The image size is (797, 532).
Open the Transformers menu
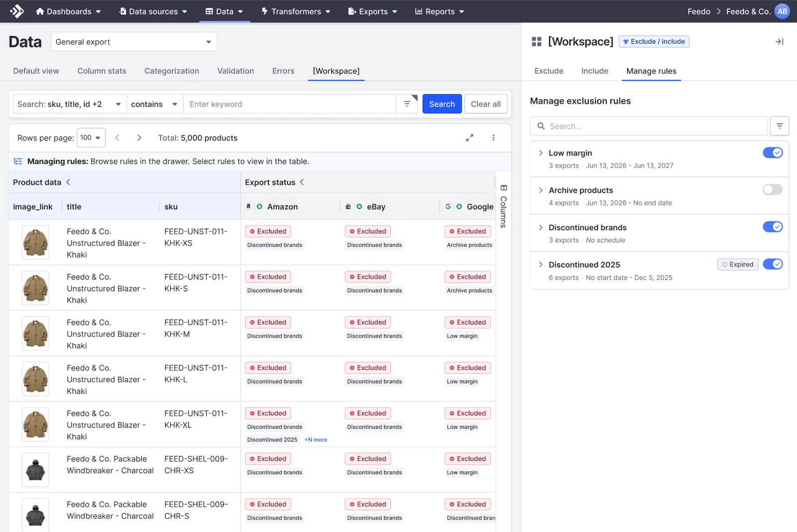click(296, 11)
